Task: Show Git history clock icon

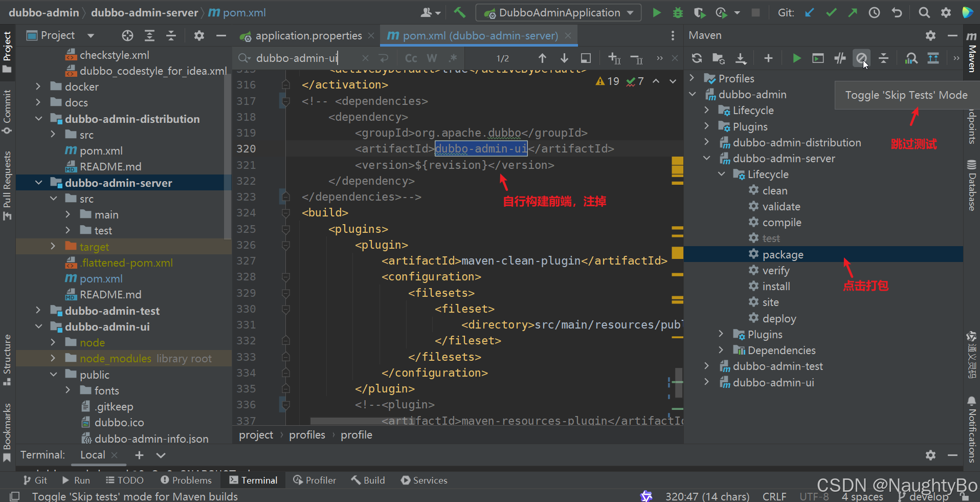Action: [874, 12]
